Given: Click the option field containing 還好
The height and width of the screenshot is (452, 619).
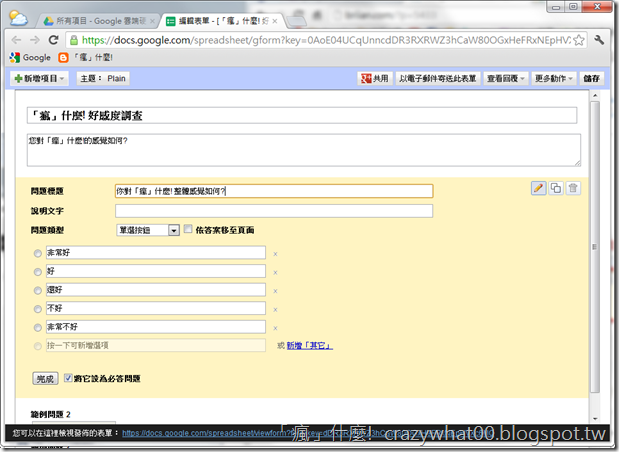Looking at the screenshot, I should [x=156, y=290].
